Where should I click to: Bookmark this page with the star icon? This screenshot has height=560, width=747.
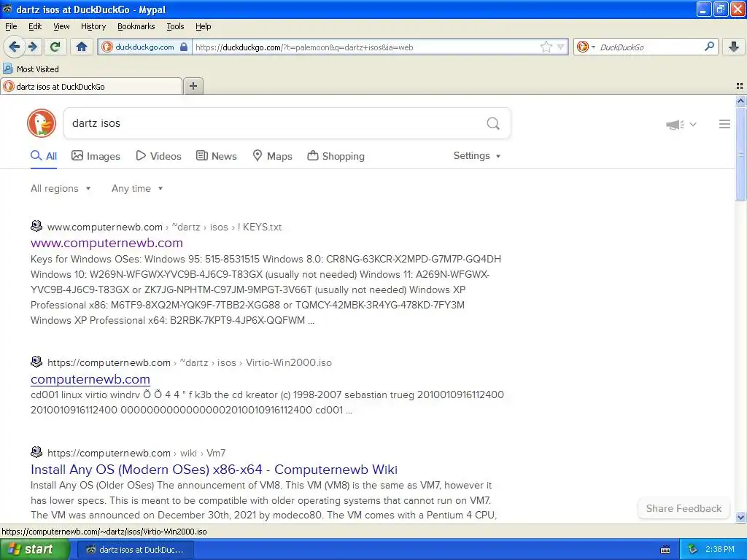point(546,47)
